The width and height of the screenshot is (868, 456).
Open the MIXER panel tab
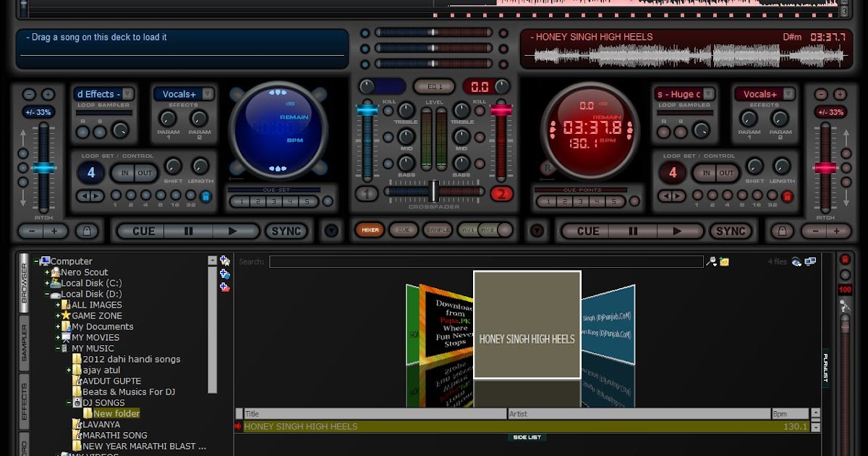(x=370, y=230)
